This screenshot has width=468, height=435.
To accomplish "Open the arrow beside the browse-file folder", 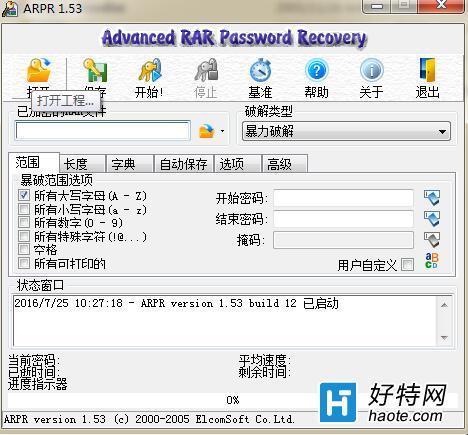I will coord(222,131).
